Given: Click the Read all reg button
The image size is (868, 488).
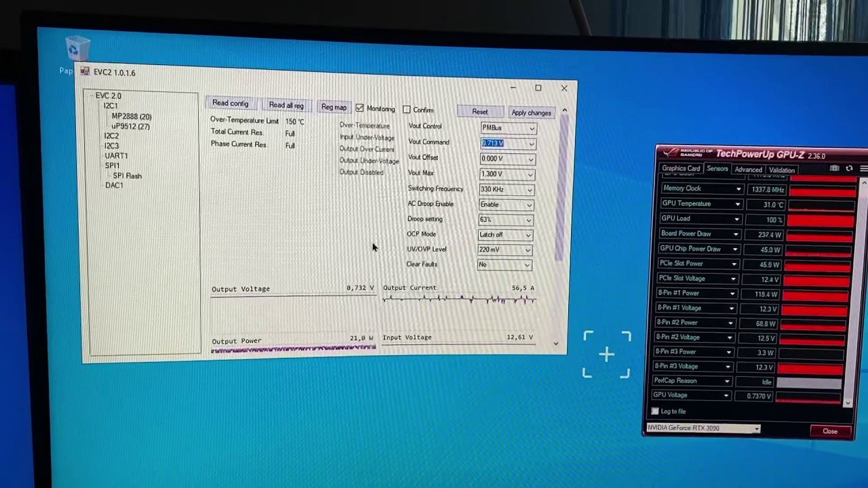Looking at the screenshot, I should pos(286,105).
